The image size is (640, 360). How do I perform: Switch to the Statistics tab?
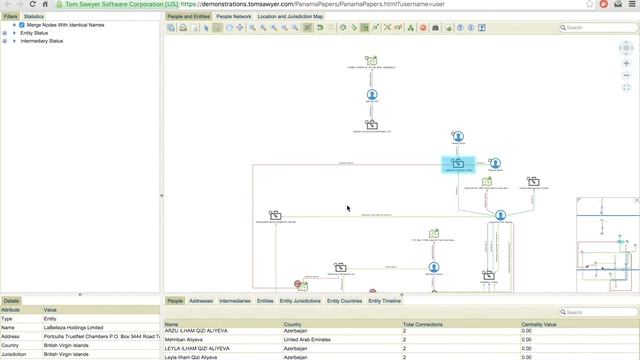point(34,16)
